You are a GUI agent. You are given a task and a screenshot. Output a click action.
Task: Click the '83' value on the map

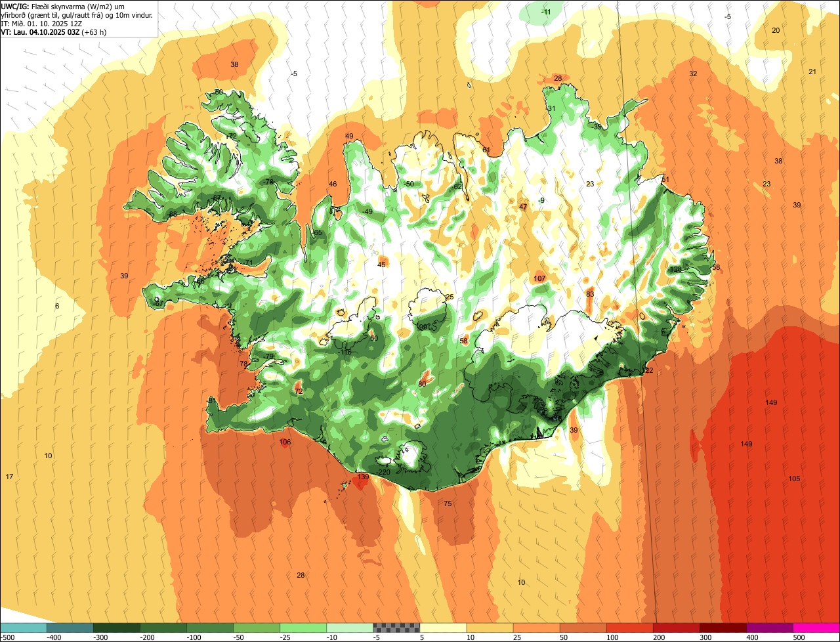[590, 294]
